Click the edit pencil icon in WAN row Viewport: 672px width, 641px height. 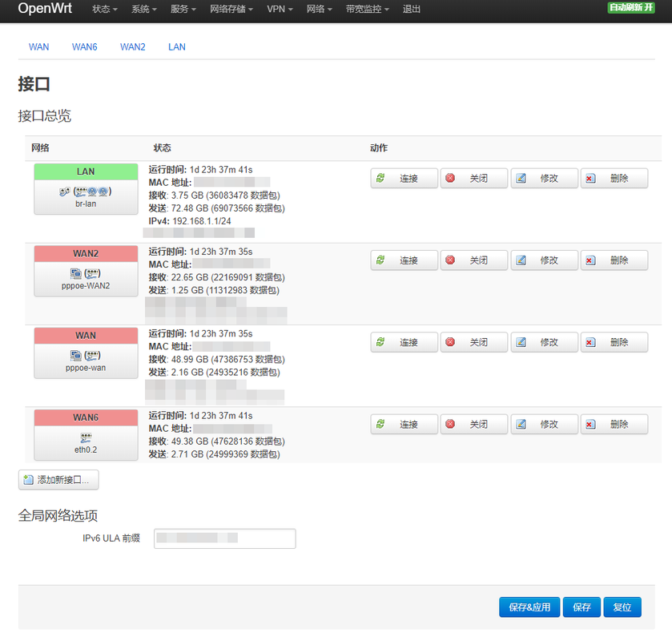click(521, 341)
